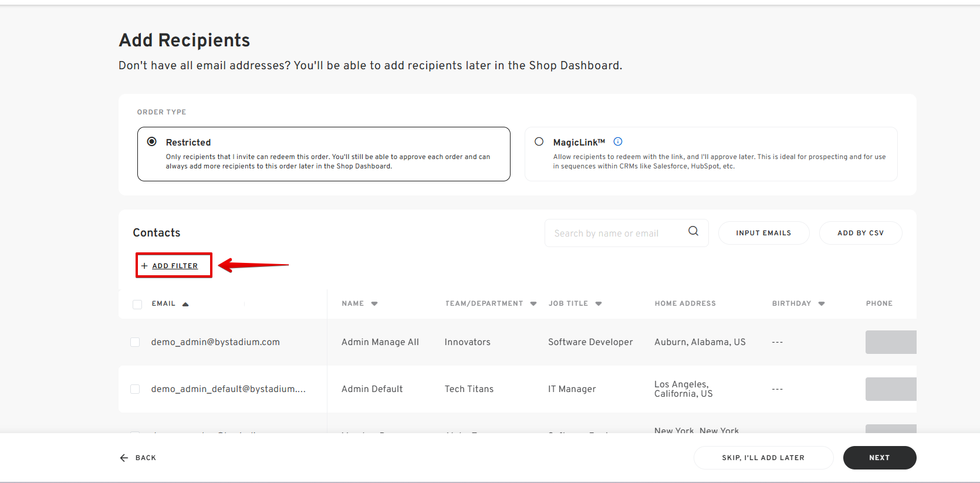Click the Admin Default name cell

[372, 389]
